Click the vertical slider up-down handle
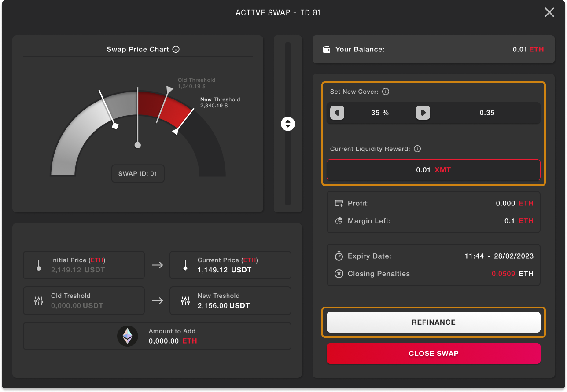The width and height of the screenshot is (567, 392). click(x=288, y=124)
